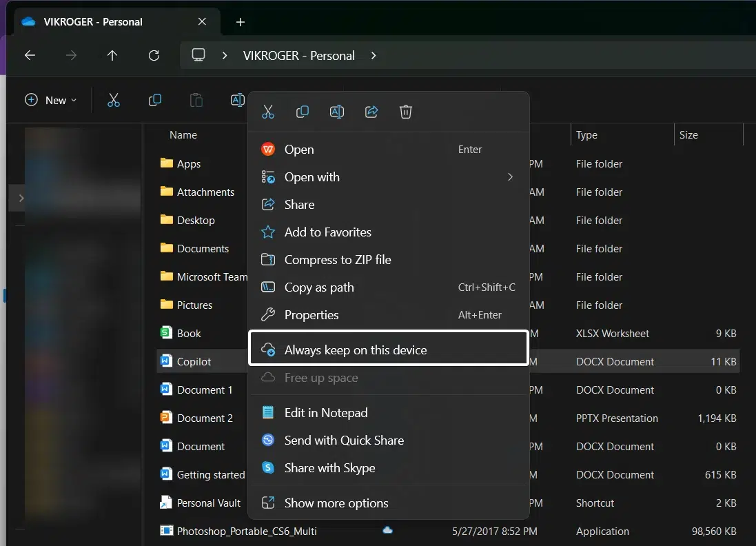The width and height of the screenshot is (756, 546).
Task: Go back with the Back arrow
Action: point(30,56)
